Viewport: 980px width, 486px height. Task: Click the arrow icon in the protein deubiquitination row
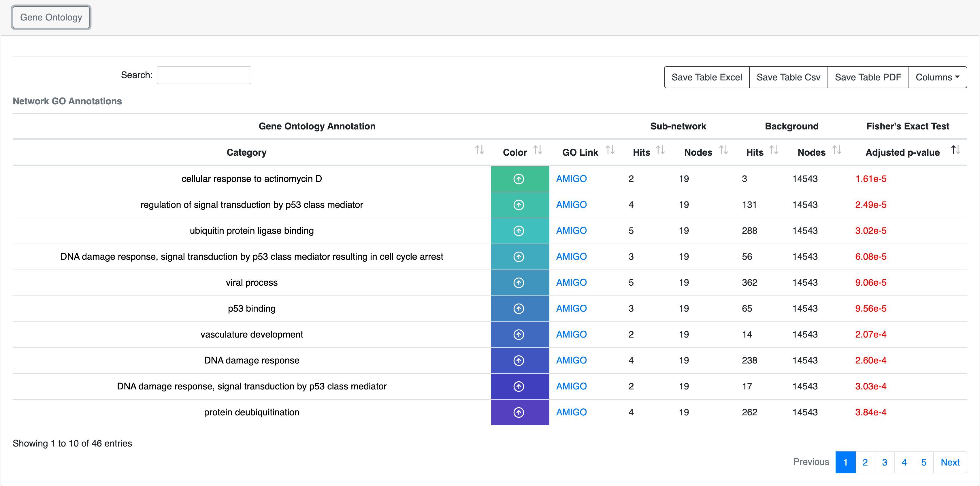(x=519, y=412)
